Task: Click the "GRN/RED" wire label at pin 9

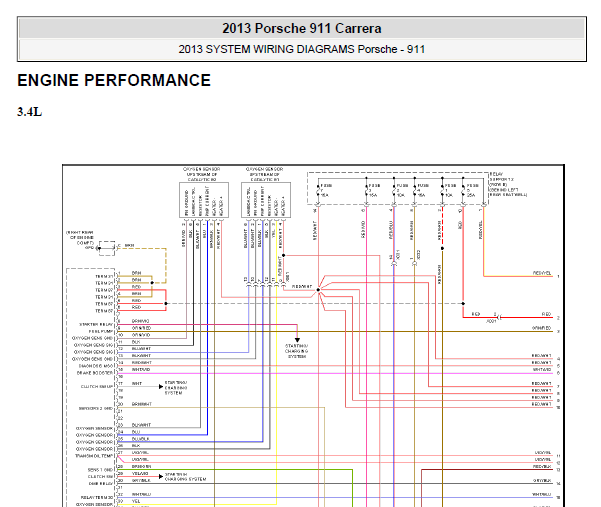Action: click(141, 328)
